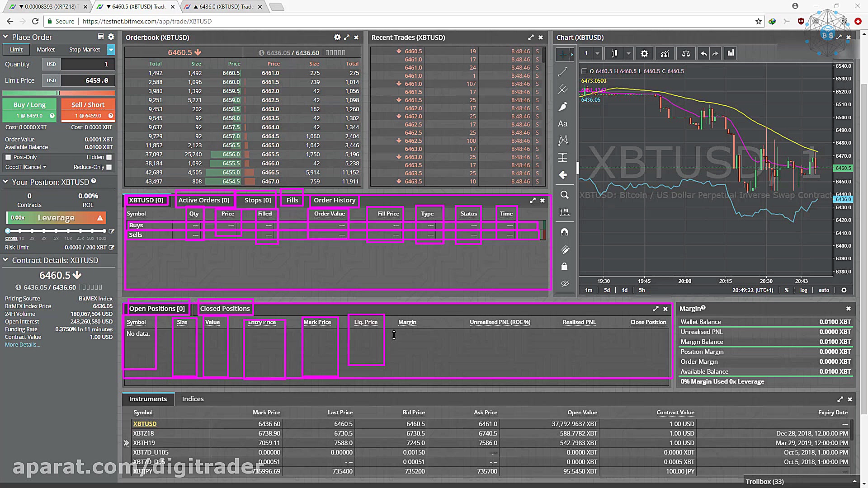The width and height of the screenshot is (868, 488).
Task: Click the back arrow icon in chart sidebar
Action: pos(563,175)
